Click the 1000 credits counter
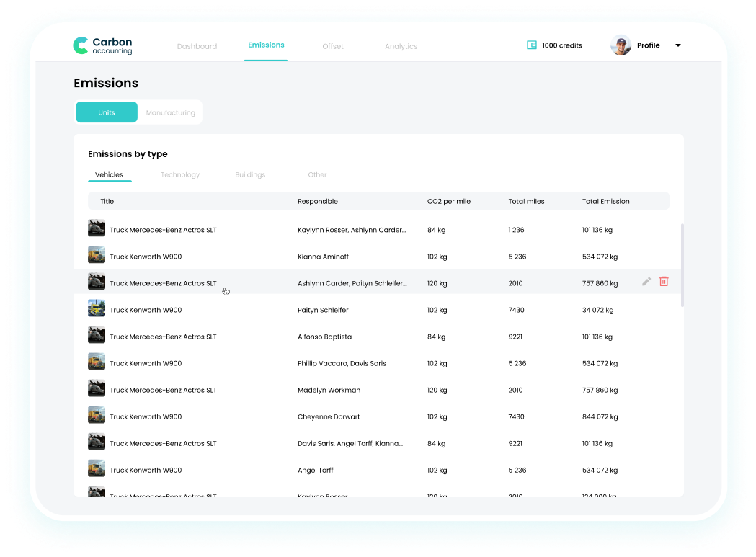 562,45
